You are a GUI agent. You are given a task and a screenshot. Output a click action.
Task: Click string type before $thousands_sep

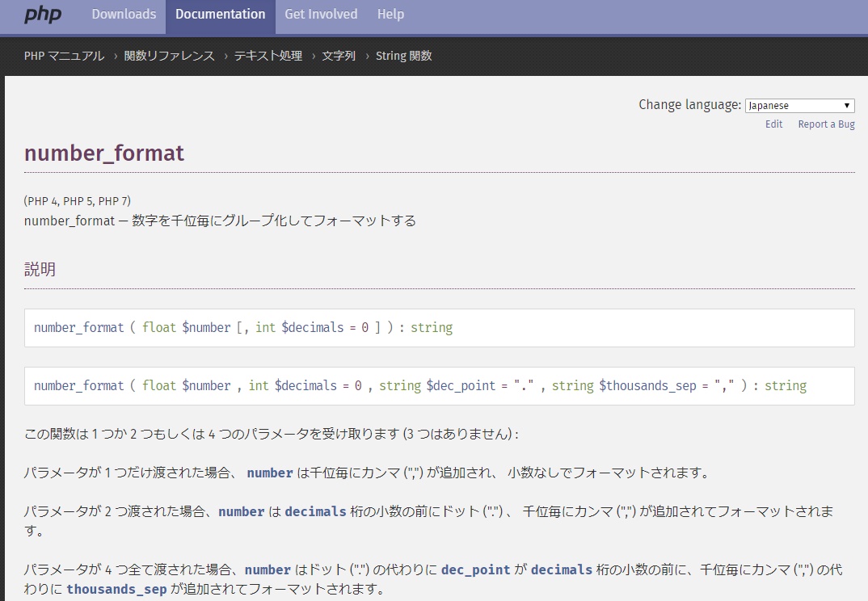tap(573, 386)
